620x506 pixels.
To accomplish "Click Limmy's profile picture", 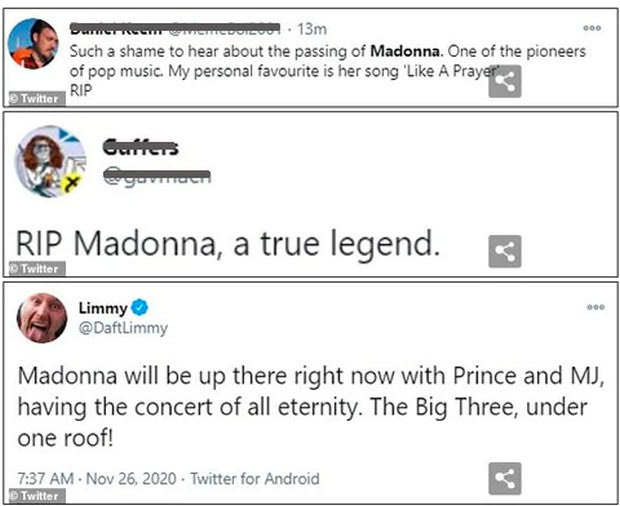I will point(43,319).
